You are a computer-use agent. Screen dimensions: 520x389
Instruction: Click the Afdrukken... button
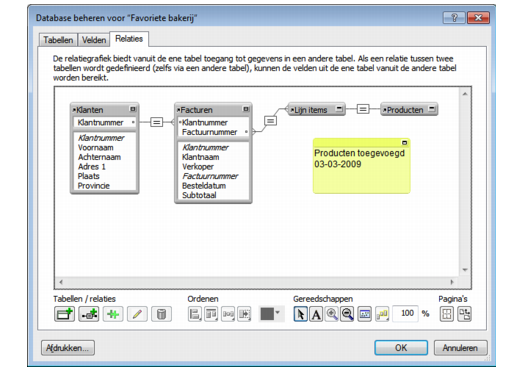(x=68, y=348)
